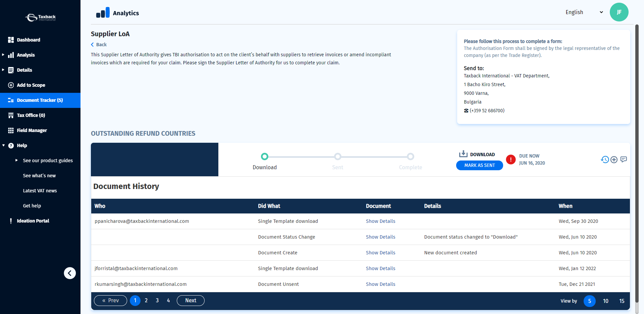Click the Analytics bar chart logo
This screenshot has width=644, height=314.
[x=103, y=13]
